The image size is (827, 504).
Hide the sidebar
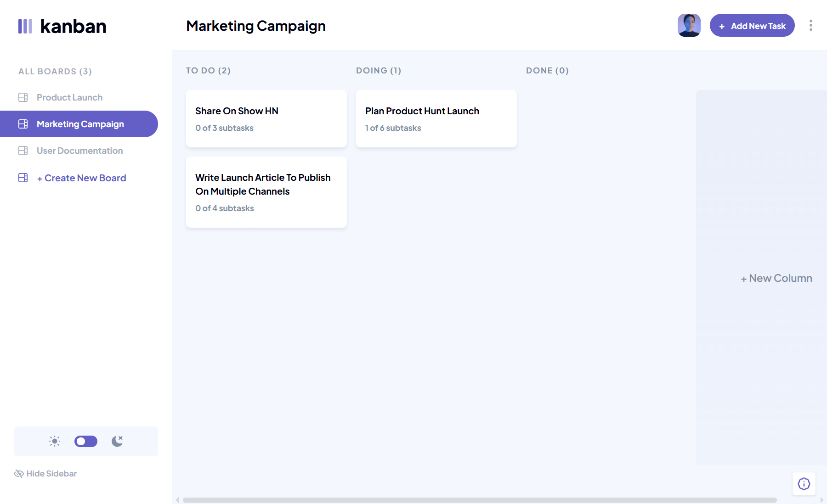tap(51, 473)
